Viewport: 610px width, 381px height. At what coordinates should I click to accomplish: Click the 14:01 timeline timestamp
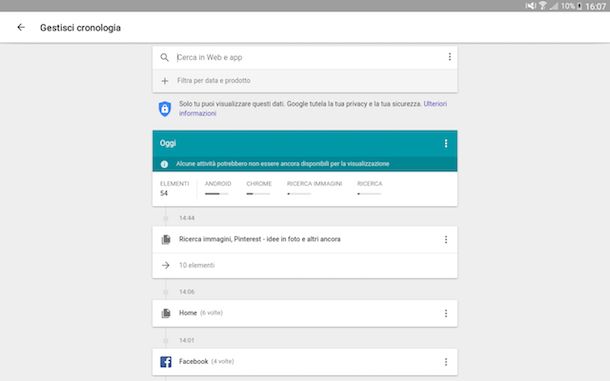pyautogui.click(x=187, y=341)
